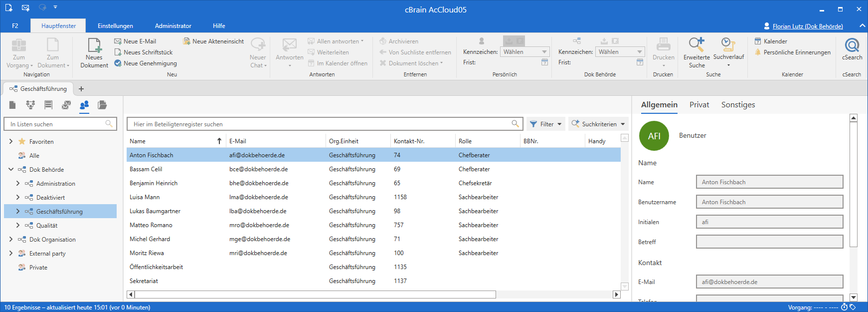Click the list's horizontal scrollbar
868x312 pixels.
[315, 295]
